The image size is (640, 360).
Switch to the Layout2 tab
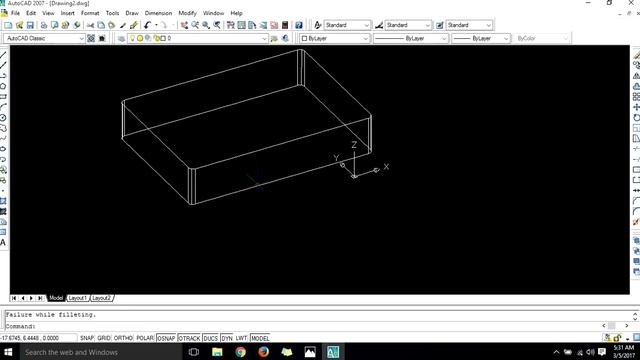(101, 298)
